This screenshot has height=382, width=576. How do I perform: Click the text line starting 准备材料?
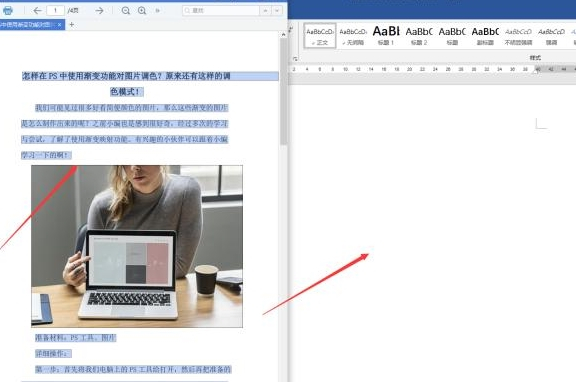(76, 338)
